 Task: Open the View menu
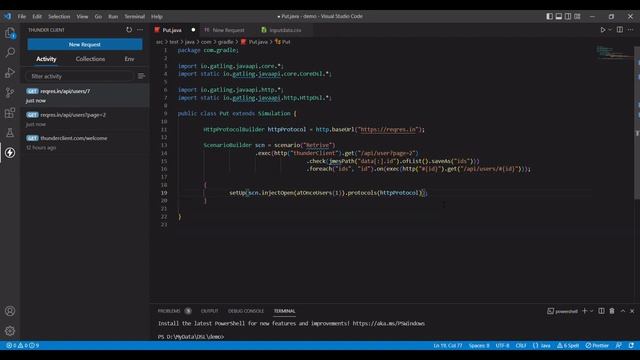click(82, 16)
